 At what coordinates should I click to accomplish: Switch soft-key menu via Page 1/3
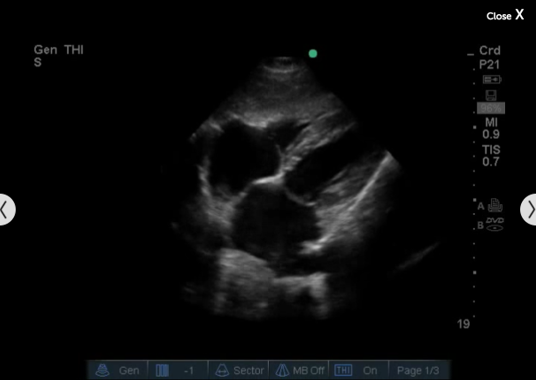tap(419, 370)
